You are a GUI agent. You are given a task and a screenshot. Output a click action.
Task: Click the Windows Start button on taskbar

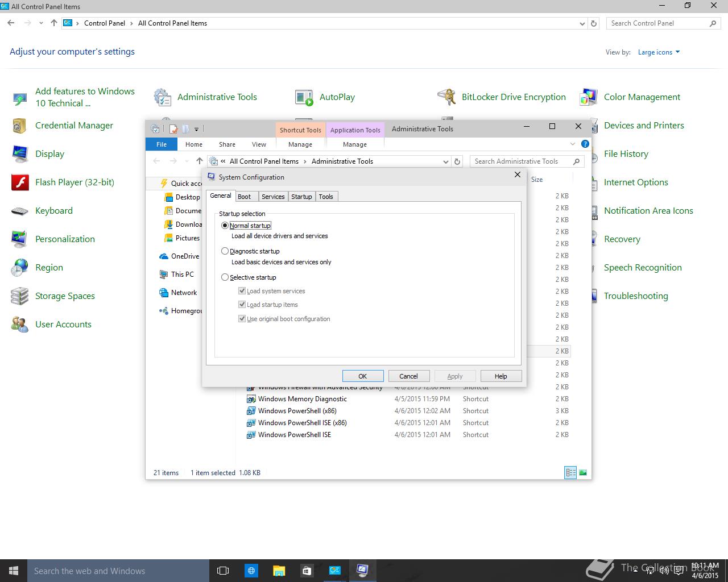[14, 571]
